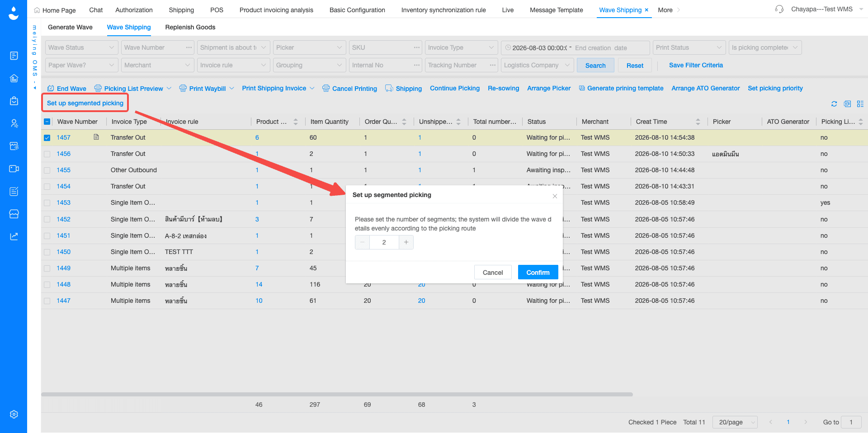This screenshot has width=868, height=433.
Task: Cancel the segmented picking dialog
Action: point(492,273)
